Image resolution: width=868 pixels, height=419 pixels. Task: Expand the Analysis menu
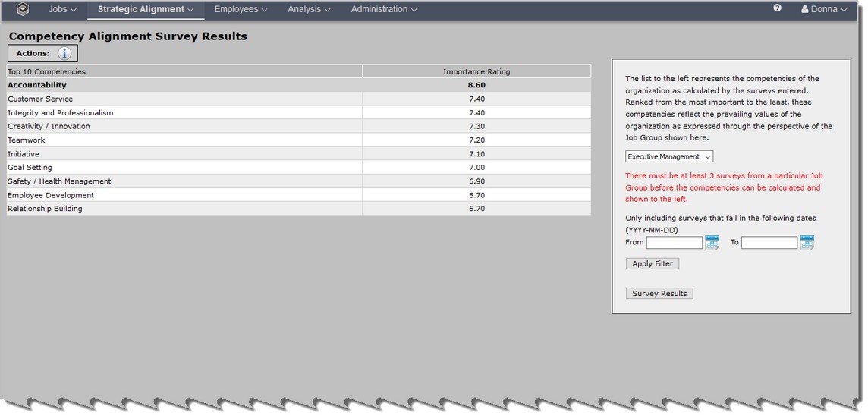pos(309,10)
